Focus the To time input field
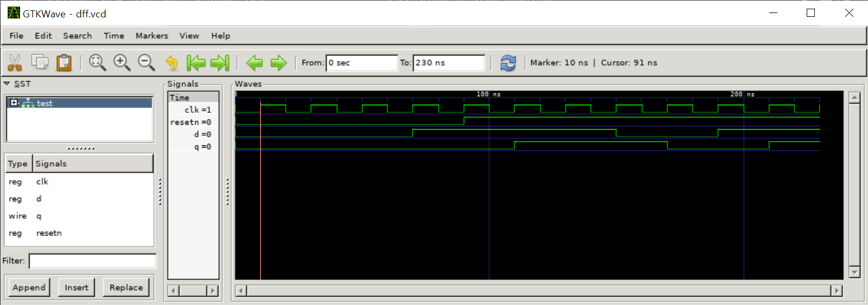This screenshot has height=305, width=868. [449, 63]
